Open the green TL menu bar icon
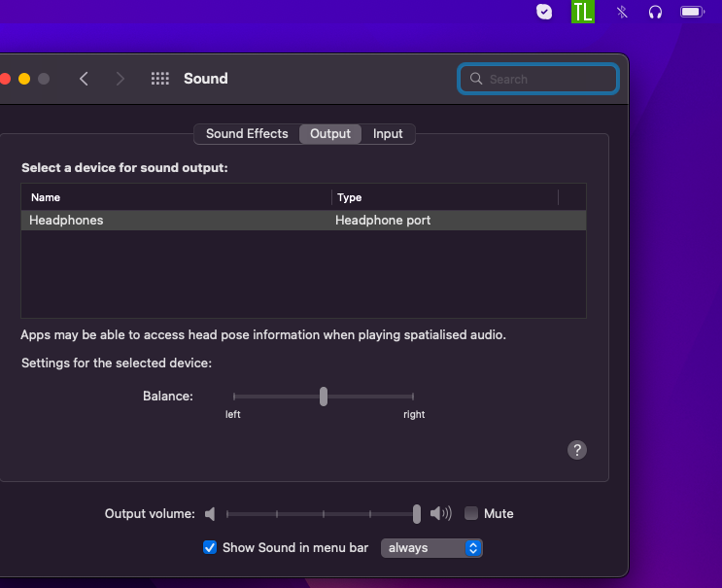 coord(583,12)
